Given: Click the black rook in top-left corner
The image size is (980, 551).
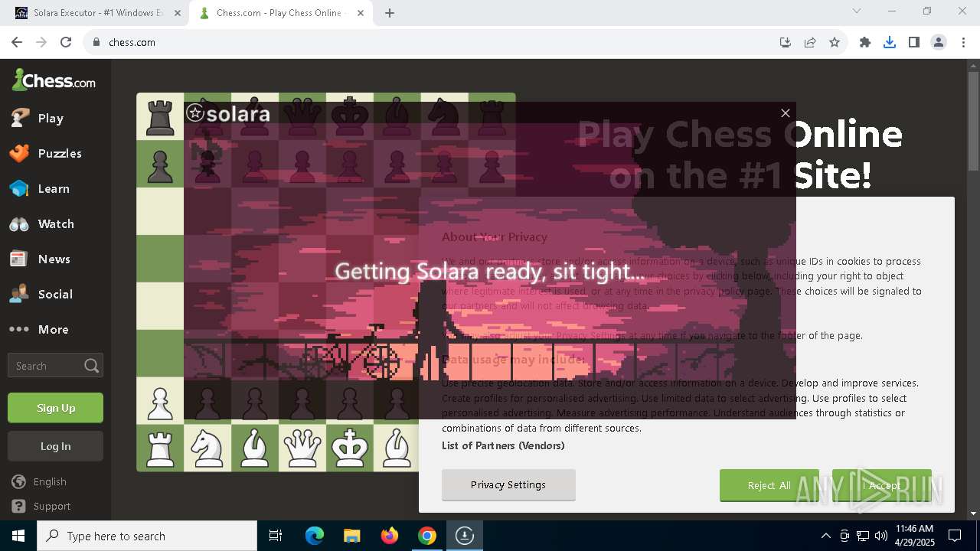Looking at the screenshot, I should pos(160,117).
